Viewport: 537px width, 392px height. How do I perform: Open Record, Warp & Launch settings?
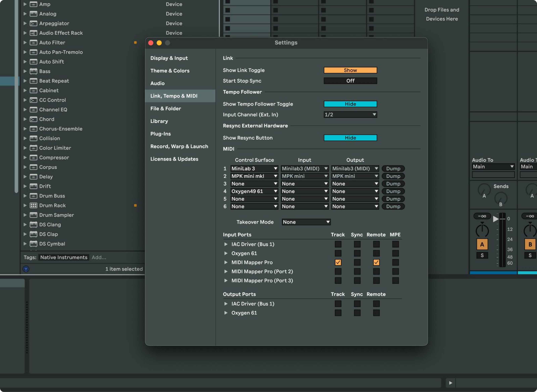pyautogui.click(x=179, y=146)
